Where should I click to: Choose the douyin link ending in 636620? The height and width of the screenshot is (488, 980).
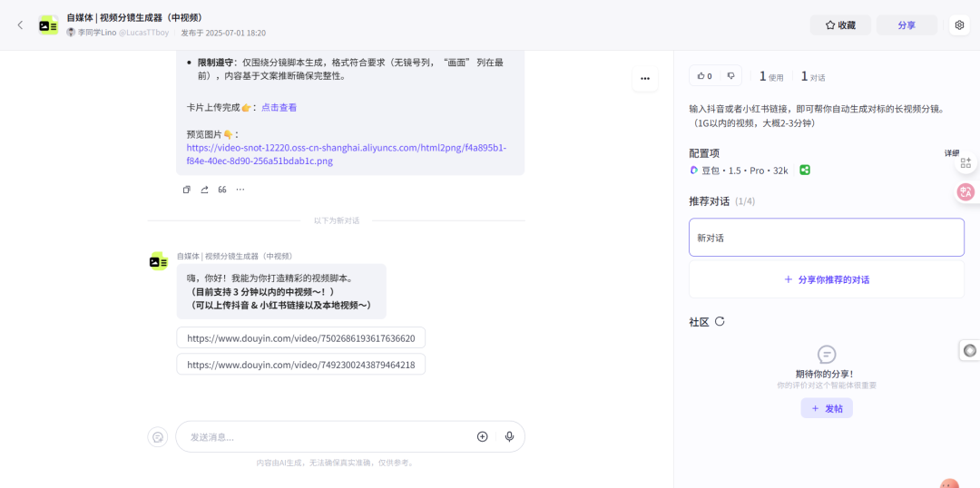(300, 338)
